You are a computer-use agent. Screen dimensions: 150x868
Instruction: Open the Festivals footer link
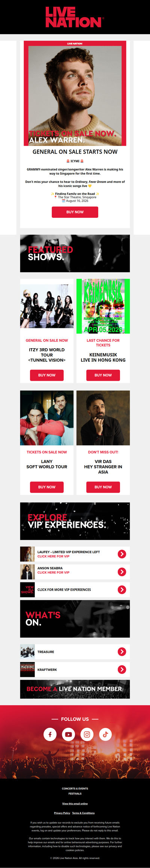pyautogui.click(x=75, y=794)
